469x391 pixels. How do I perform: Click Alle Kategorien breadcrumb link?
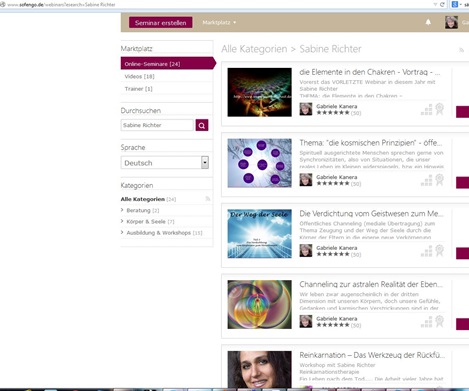[x=254, y=49]
